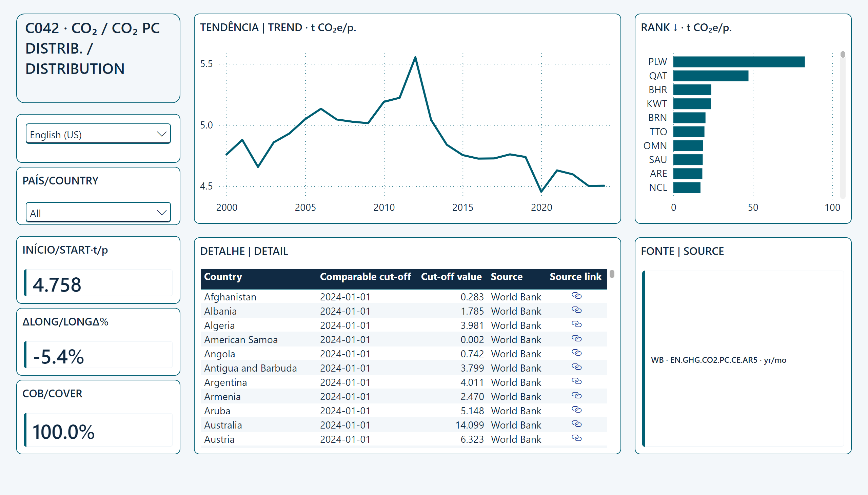Screen dimensions: 868x495
Task: Click the Antigua and Barbuda country cell
Action: point(250,368)
